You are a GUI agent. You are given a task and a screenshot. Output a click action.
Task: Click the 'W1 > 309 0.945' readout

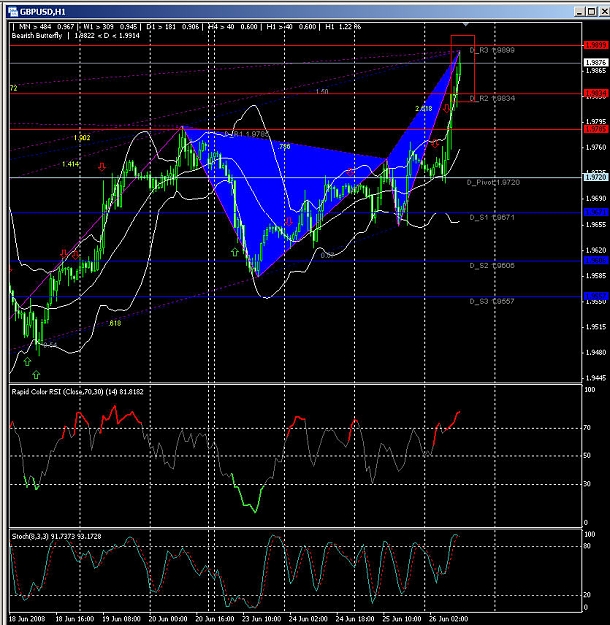tap(110, 27)
